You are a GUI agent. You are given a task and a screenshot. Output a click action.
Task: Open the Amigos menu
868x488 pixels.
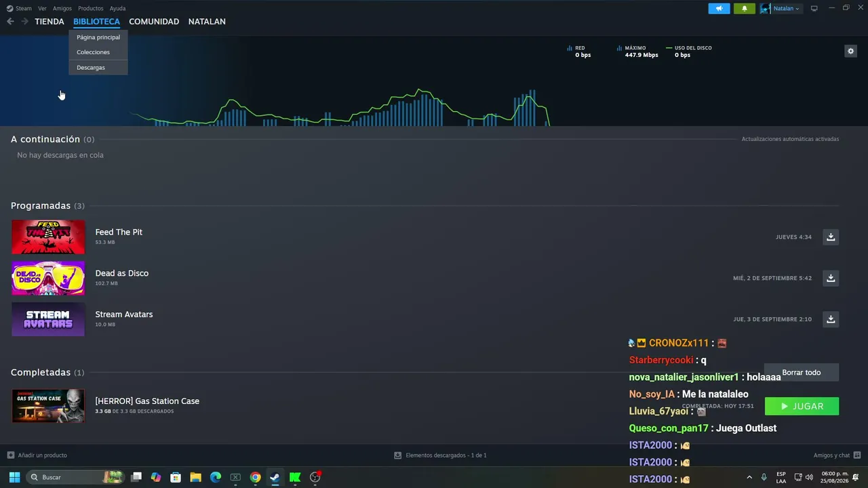pos(62,8)
